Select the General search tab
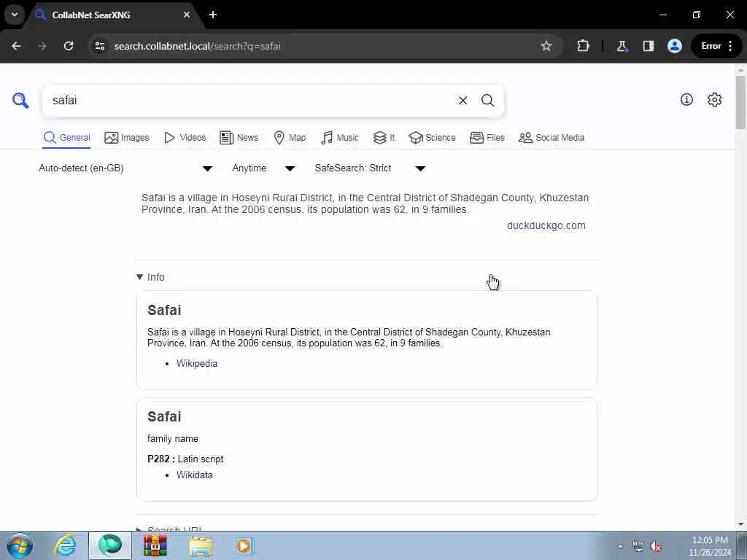 [x=66, y=138]
